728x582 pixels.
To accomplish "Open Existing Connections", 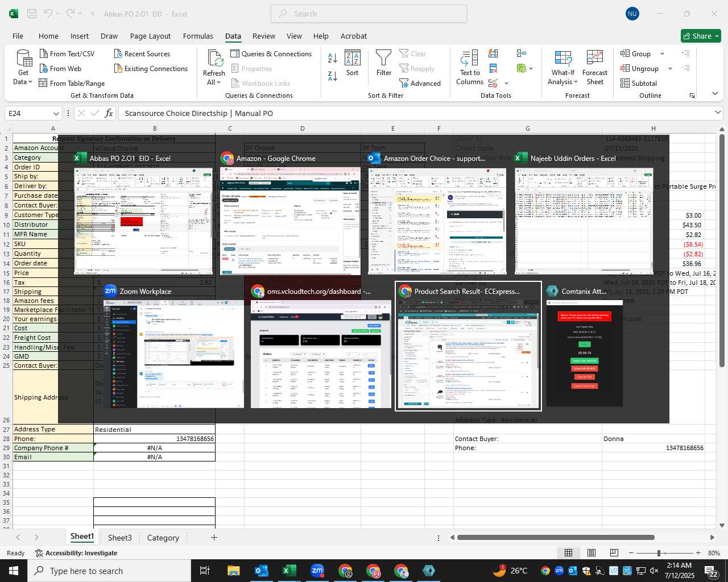I will pos(151,68).
